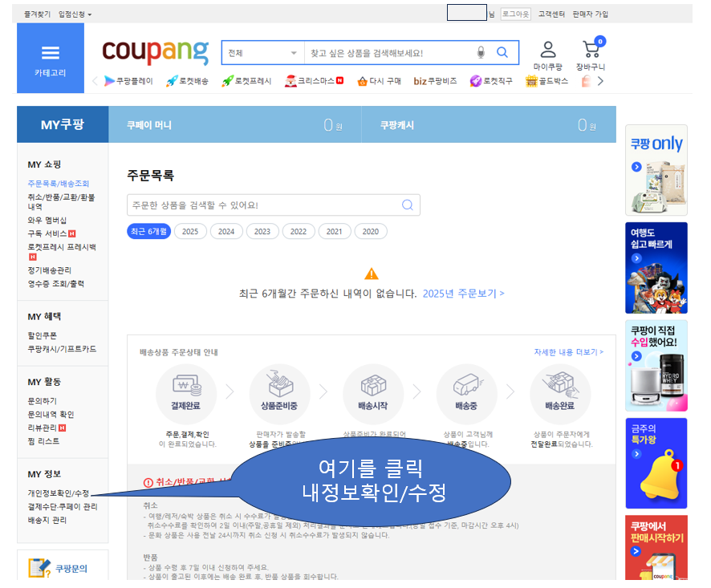Screen dimensions: 711x588
Task: Open the 전체 search category dropdown
Action: tap(263, 53)
